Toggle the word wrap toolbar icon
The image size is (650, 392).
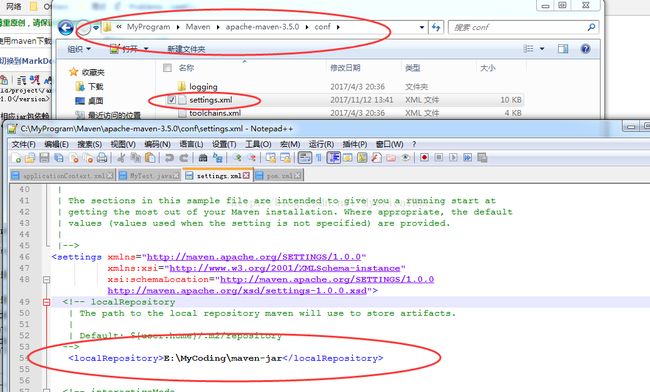point(305,157)
